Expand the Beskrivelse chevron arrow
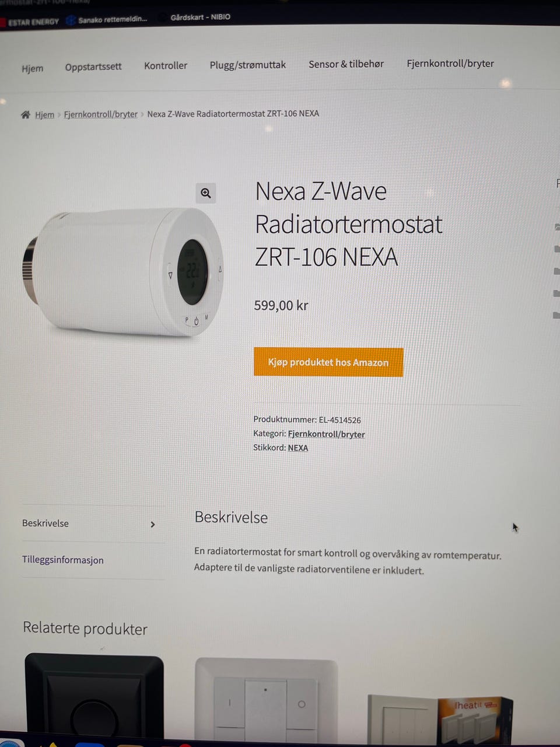Screen dimensions: 560x747 [x=153, y=525]
